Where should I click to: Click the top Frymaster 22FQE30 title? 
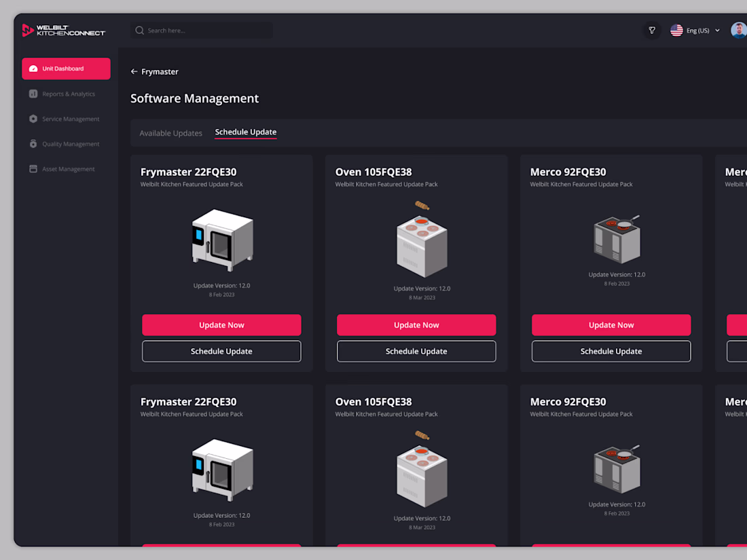point(188,172)
